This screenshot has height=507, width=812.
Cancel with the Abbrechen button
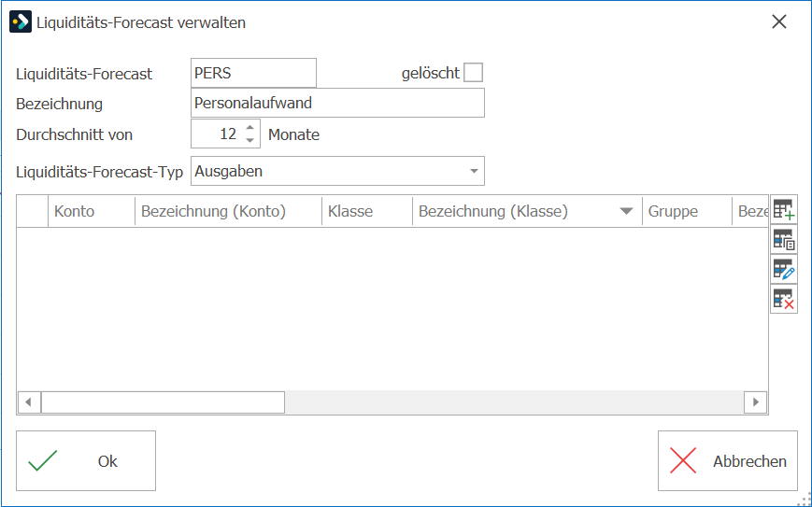pos(728,461)
